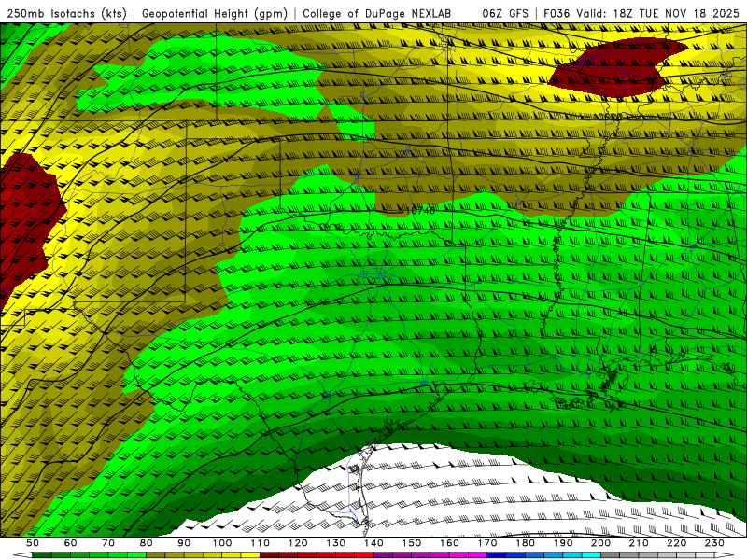Viewport: 747px width, 560px height.
Task: Click the 70 knot legend value
Action: pyautogui.click(x=108, y=543)
